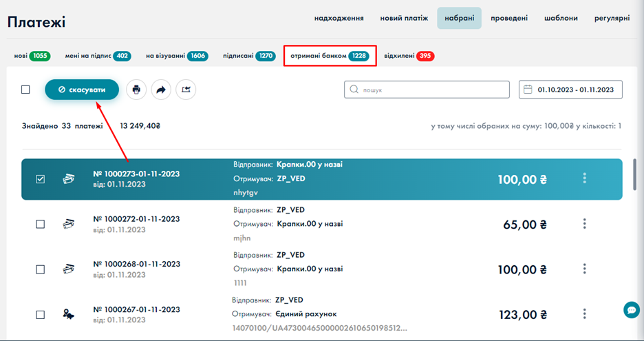Switch to the нові 1055 tab
The height and width of the screenshot is (341, 644).
(32, 56)
